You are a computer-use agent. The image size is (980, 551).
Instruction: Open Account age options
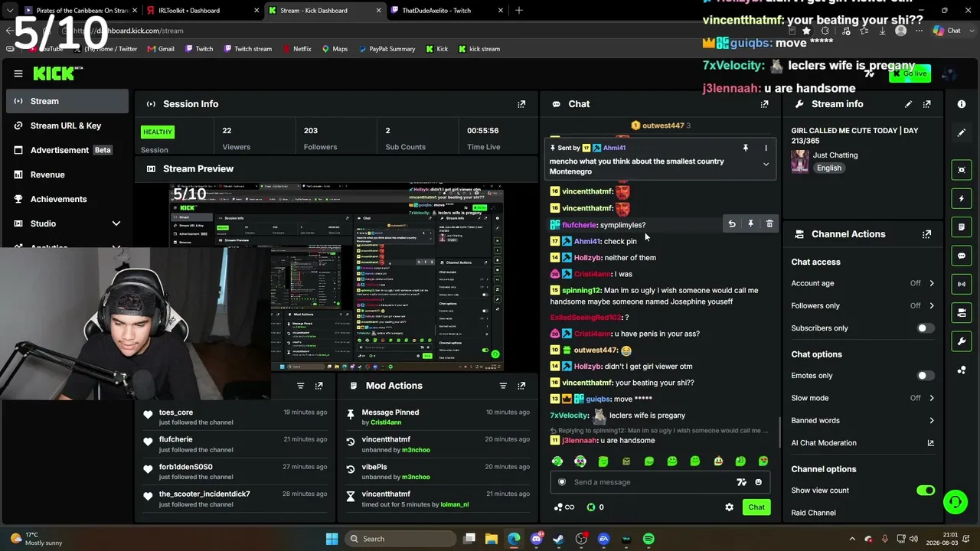click(863, 283)
